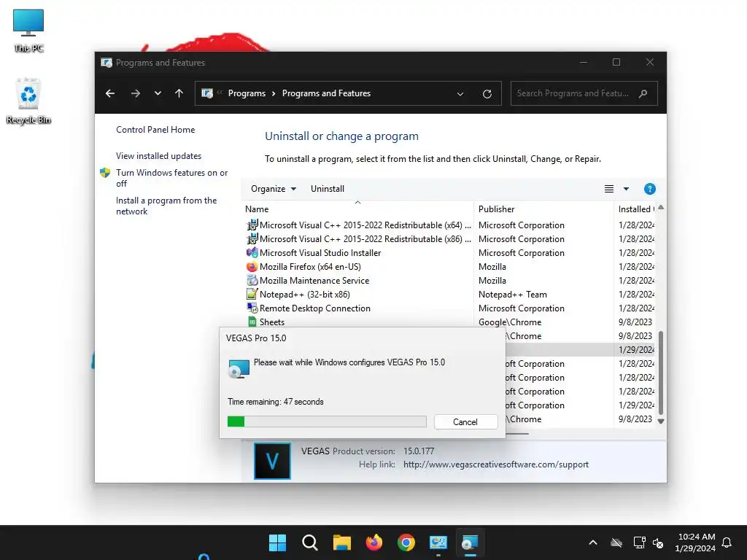The image size is (747, 560).
Task: Launch Google Chrome from the taskbar
Action: [x=406, y=542]
